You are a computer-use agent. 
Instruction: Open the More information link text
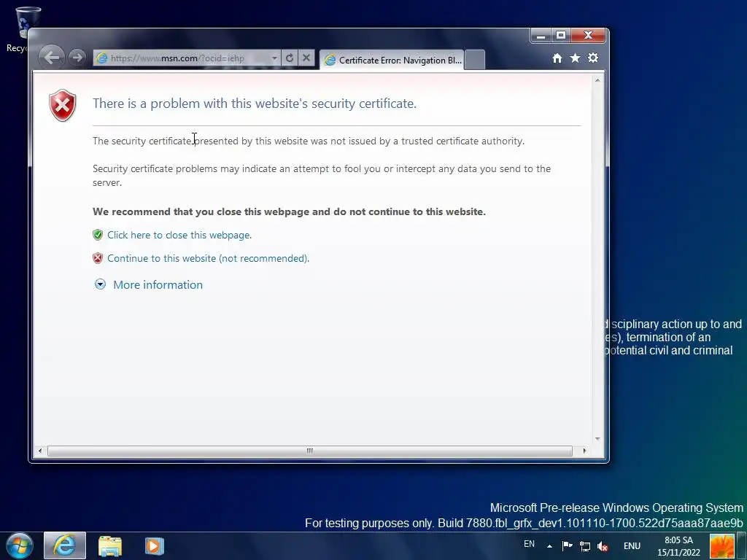tap(158, 285)
